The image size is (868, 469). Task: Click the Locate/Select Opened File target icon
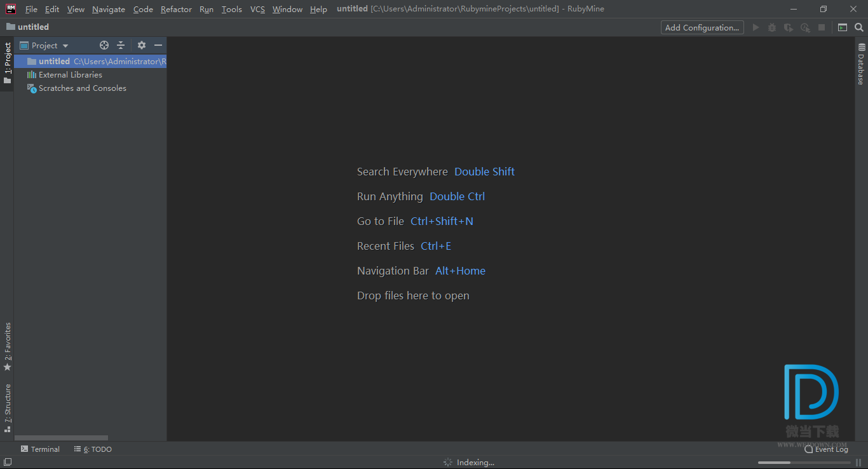point(104,45)
